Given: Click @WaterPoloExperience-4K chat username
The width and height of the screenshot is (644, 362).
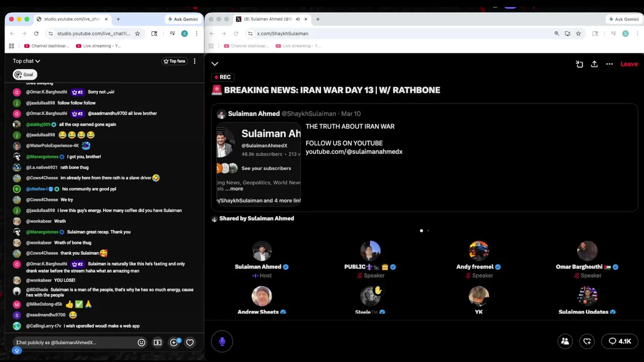Looking at the screenshot, I should click(x=52, y=146).
